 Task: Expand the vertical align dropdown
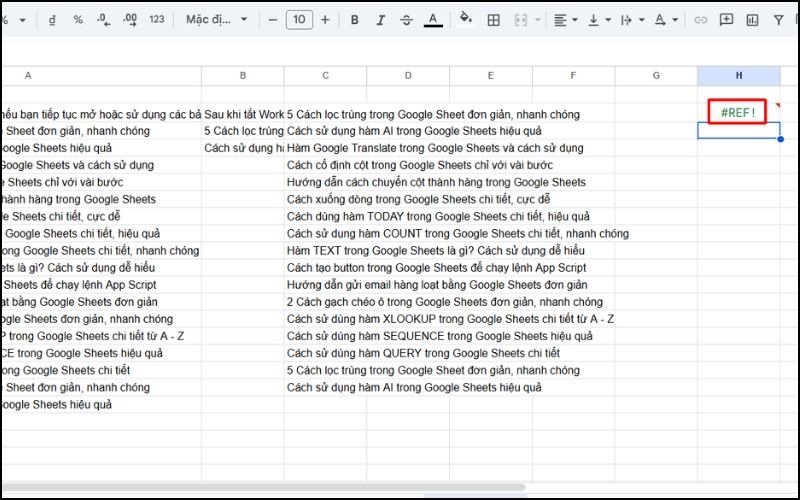tap(599, 19)
